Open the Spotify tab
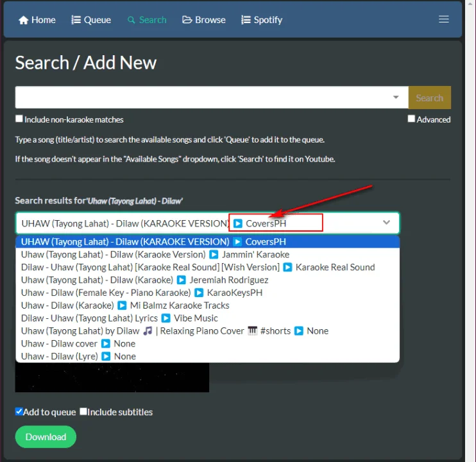Viewport: 476px width, 462px height. tap(262, 20)
